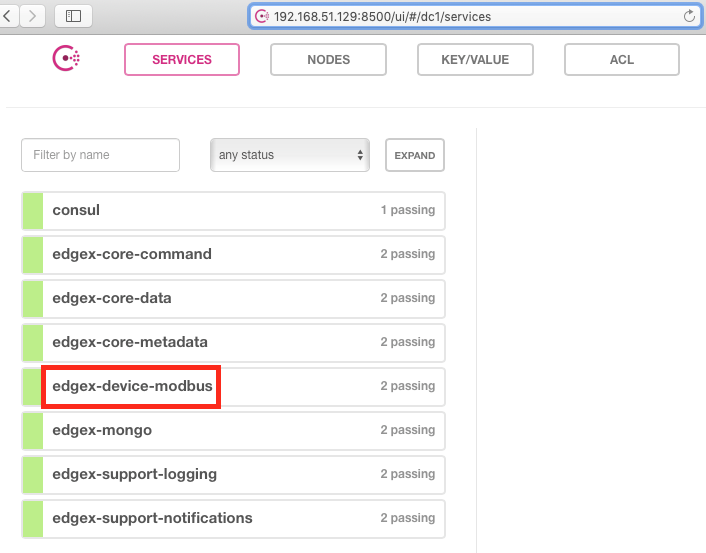
Task: View the edgex-support-logging service
Action: (x=134, y=474)
